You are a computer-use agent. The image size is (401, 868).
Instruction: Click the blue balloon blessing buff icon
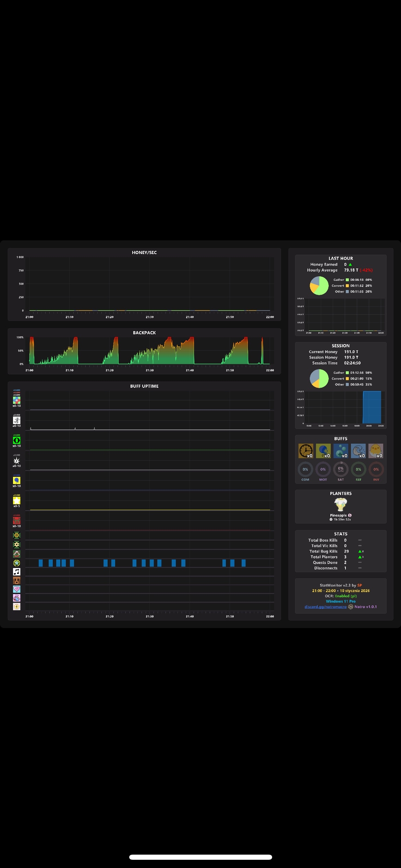click(16, 481)
